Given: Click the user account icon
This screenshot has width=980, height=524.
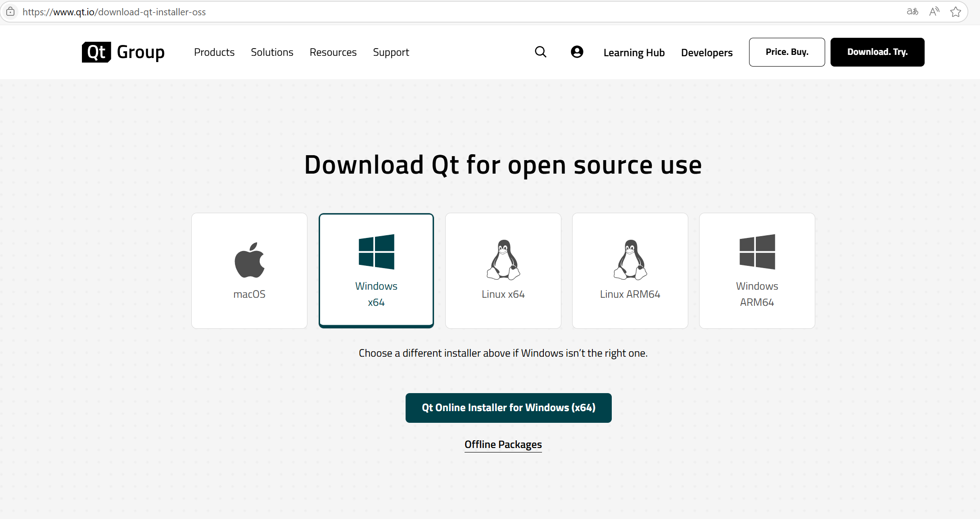Looking at the screenshot, I should click(x=577, y=52).
